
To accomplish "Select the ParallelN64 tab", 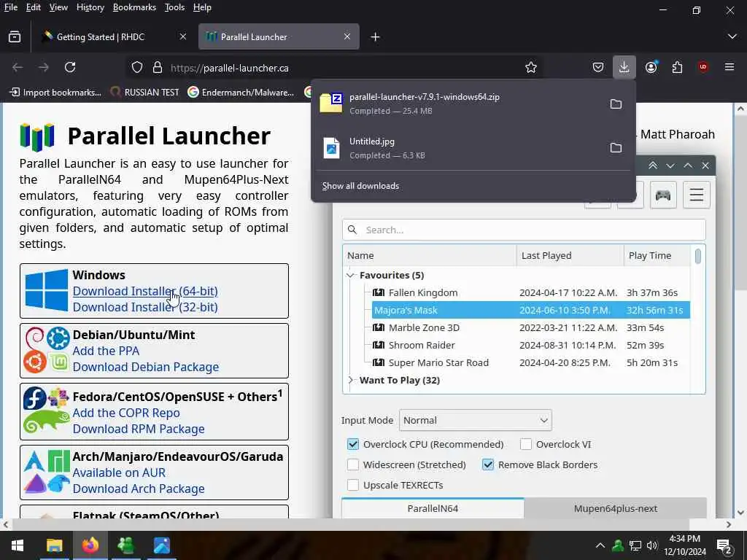I will [x=433, y=508].
